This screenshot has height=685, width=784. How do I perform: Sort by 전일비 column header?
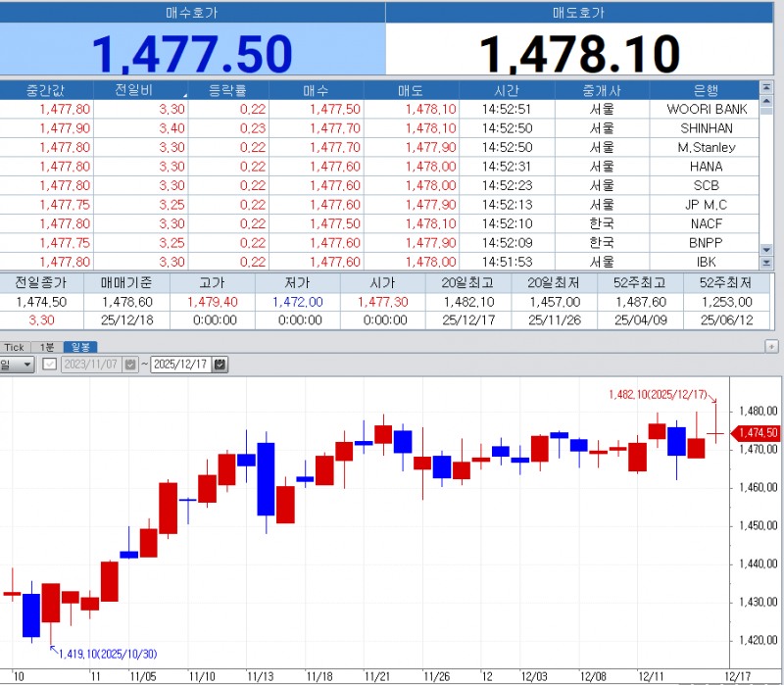pyautogui.click(x=141, y=90)
